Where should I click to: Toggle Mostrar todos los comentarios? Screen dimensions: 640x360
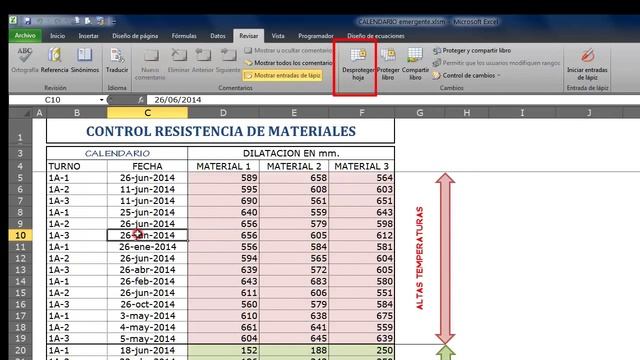pyautogui.click(x=289, y=63)
